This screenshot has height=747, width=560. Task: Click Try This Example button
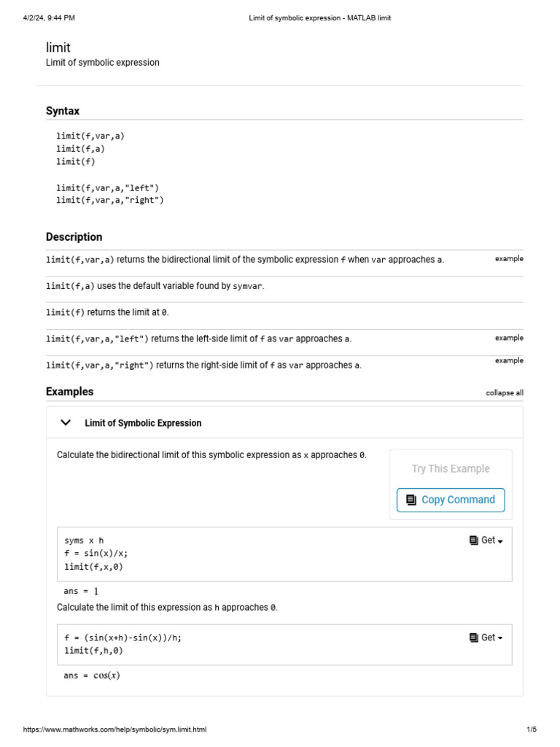tap(451, 469)
